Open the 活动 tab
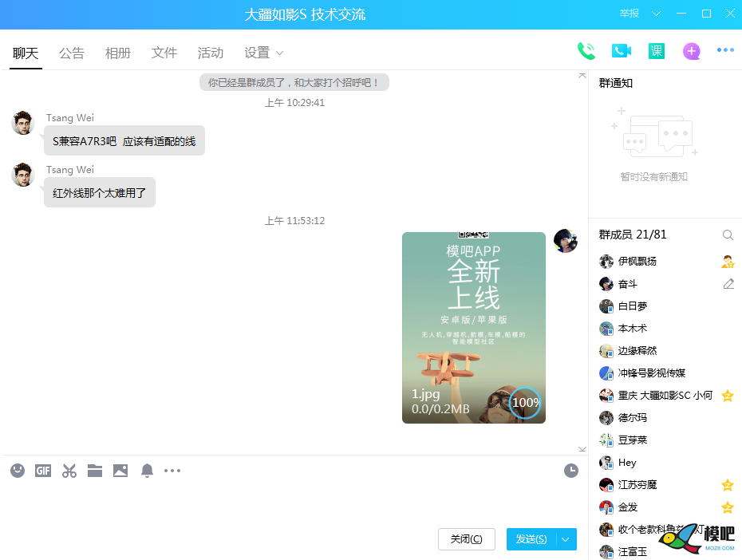This screenshot has width=742, height=560. (211, 53)
